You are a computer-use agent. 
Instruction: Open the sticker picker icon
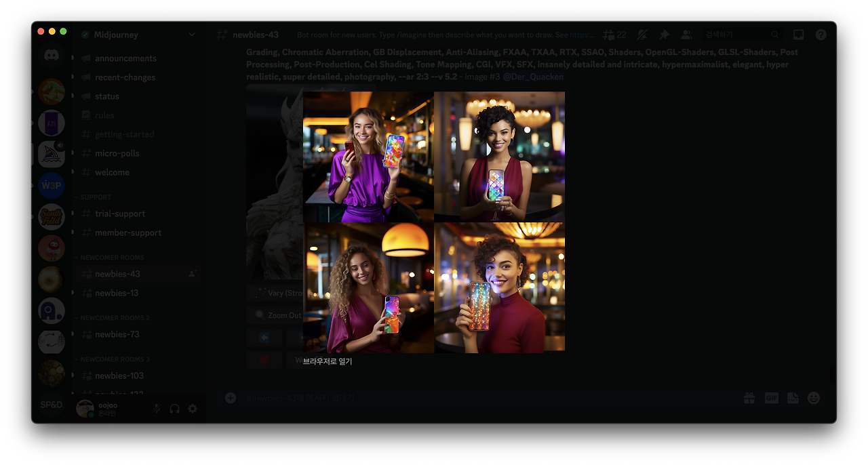793,398
